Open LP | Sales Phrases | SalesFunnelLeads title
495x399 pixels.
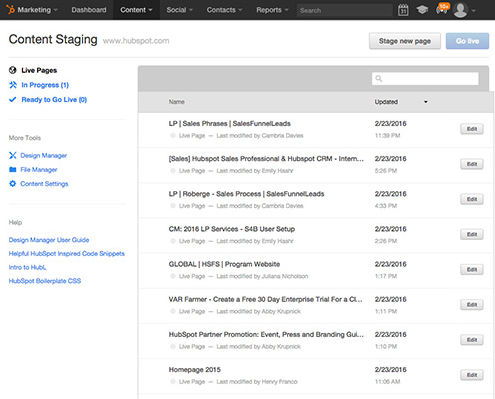229,123
